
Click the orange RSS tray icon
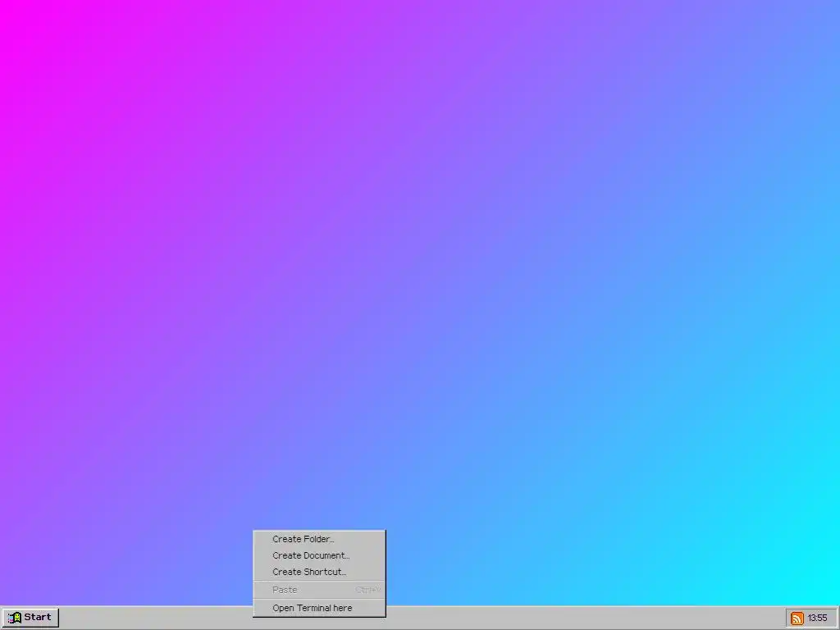(x=797, y=619)
